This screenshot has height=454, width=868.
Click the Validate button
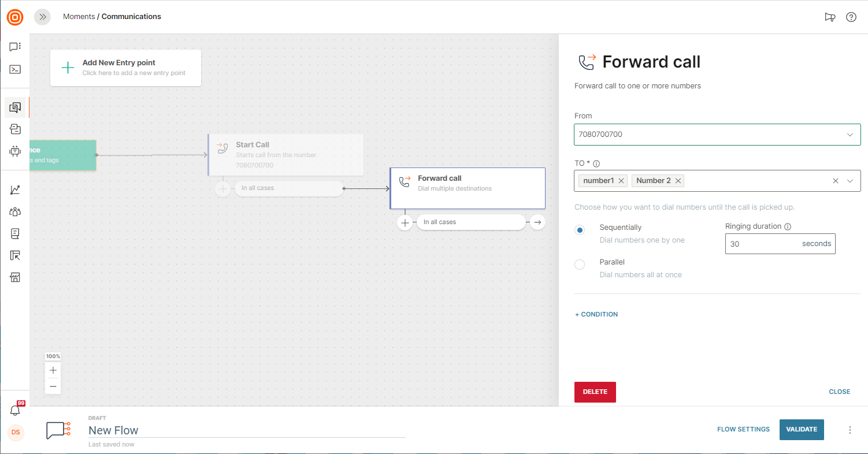pyautogui.click(x=801, y=429)
